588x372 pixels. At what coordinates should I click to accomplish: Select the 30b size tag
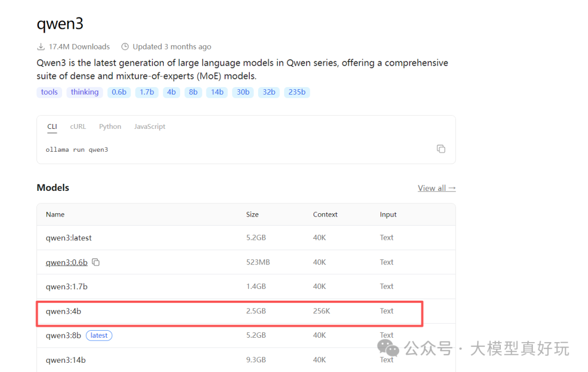point(243,92)
